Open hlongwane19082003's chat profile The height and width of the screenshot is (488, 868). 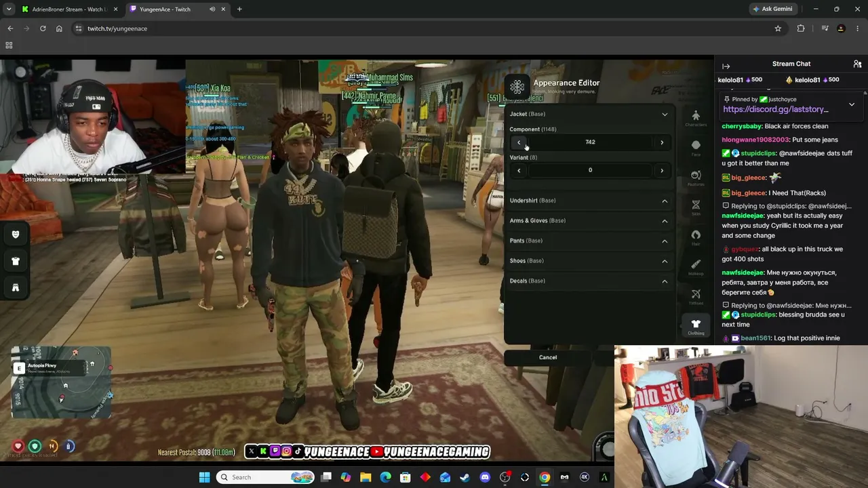[x=755, y=140]
